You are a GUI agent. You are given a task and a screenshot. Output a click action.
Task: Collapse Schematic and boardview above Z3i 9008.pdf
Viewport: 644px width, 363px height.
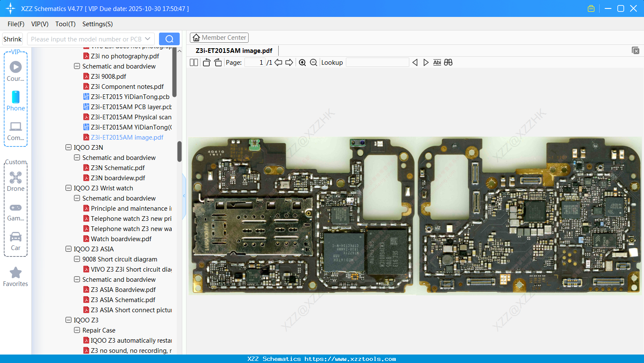(77, 66)
